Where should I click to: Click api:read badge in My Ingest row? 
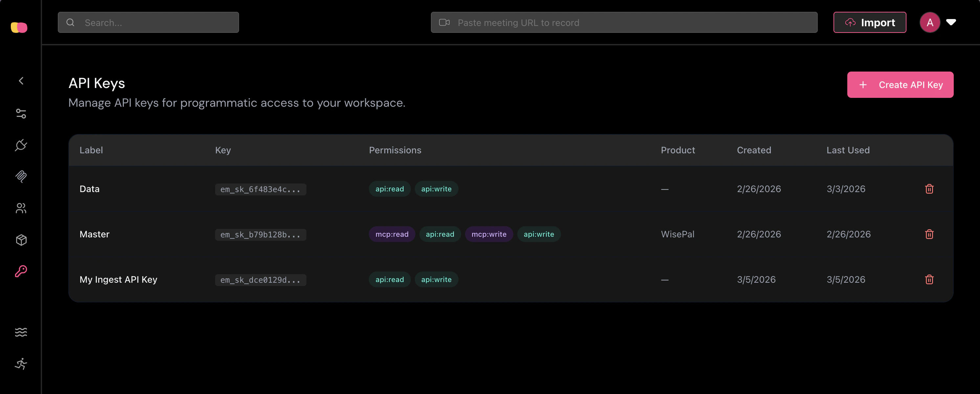(390, 279)
